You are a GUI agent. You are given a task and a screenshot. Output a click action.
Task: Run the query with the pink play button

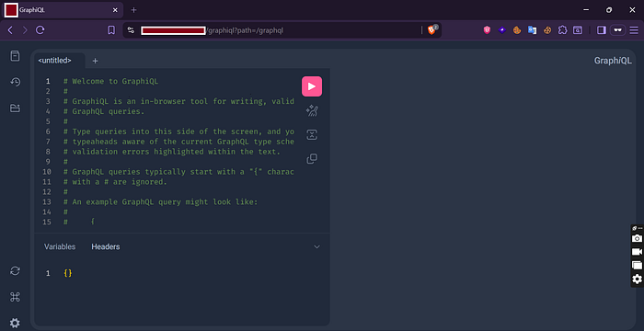coord(312,86)
